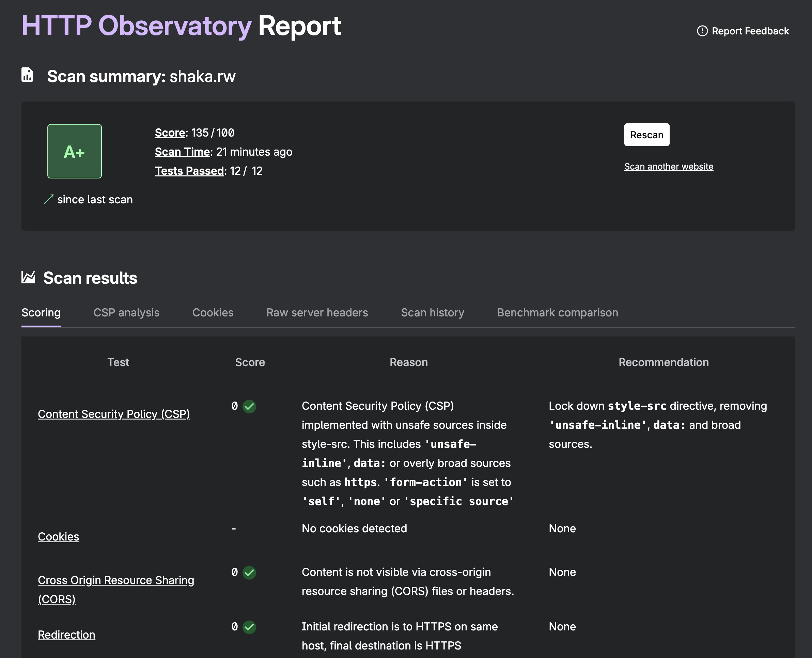
Task: Click the 135 / 100 score value
Action: tap(213, 133)
